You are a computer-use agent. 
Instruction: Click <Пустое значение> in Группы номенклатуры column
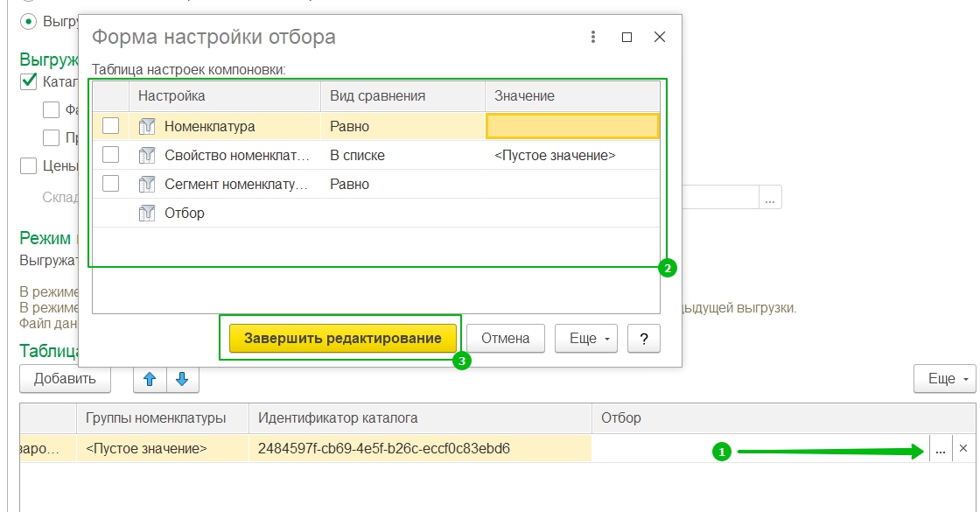click(146, 449)
